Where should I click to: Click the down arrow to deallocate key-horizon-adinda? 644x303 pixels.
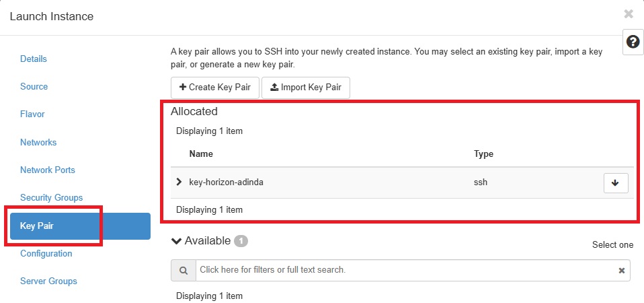coord(615,183)
